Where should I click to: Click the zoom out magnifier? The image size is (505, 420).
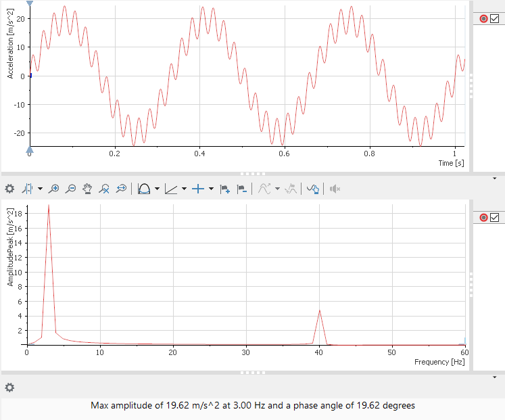click(70, 189)
